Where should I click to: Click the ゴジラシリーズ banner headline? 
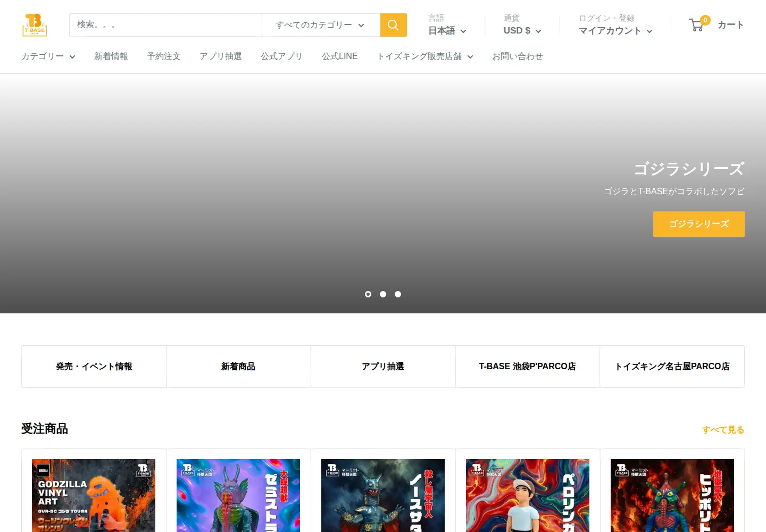point(689,169)
